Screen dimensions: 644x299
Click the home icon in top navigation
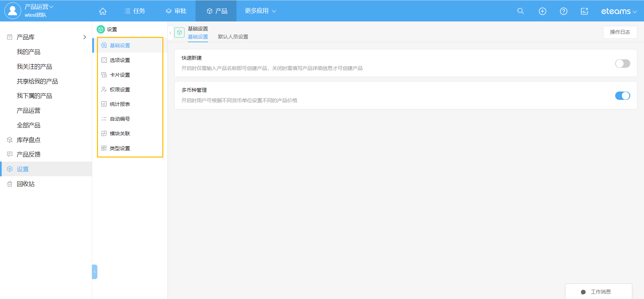click(x=103, y=11)
